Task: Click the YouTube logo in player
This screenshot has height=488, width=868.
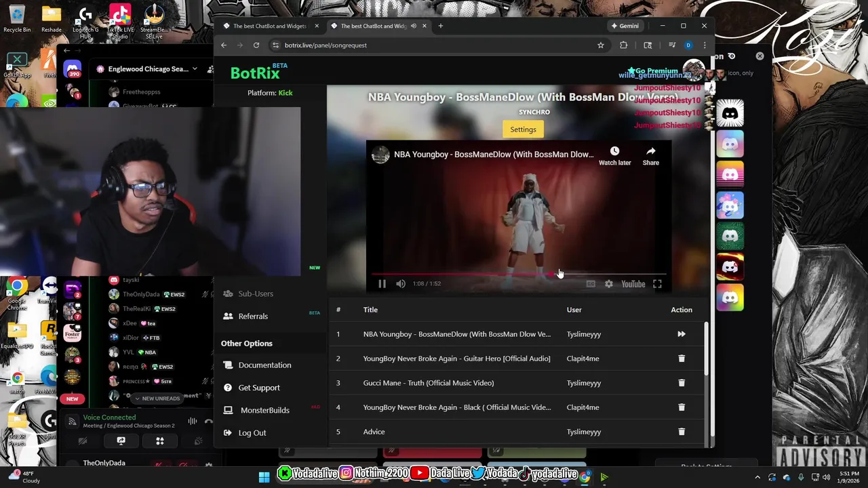Action: (x=633, y=284)
